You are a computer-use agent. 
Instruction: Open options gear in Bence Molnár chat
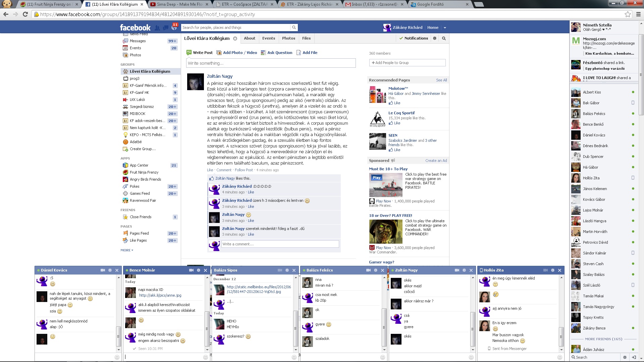click(x=199, y=270)
